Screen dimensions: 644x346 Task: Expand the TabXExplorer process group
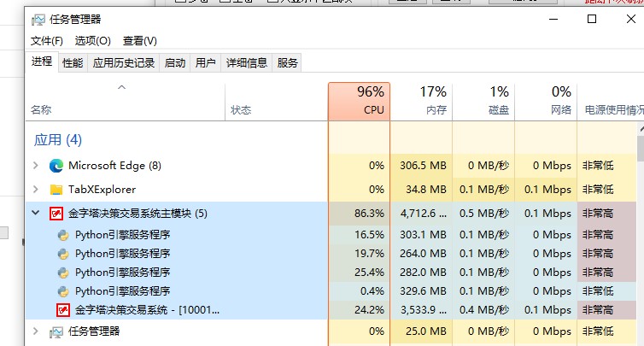36,189
